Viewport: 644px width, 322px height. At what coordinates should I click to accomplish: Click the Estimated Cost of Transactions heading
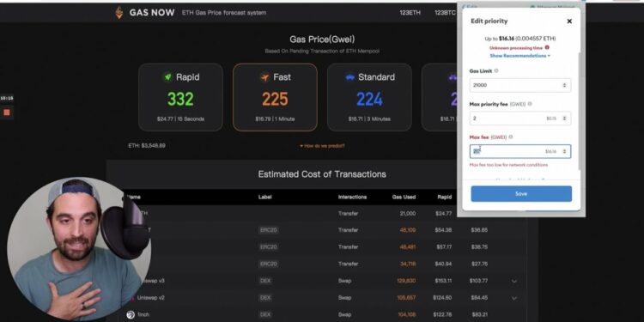coord(322,174)
